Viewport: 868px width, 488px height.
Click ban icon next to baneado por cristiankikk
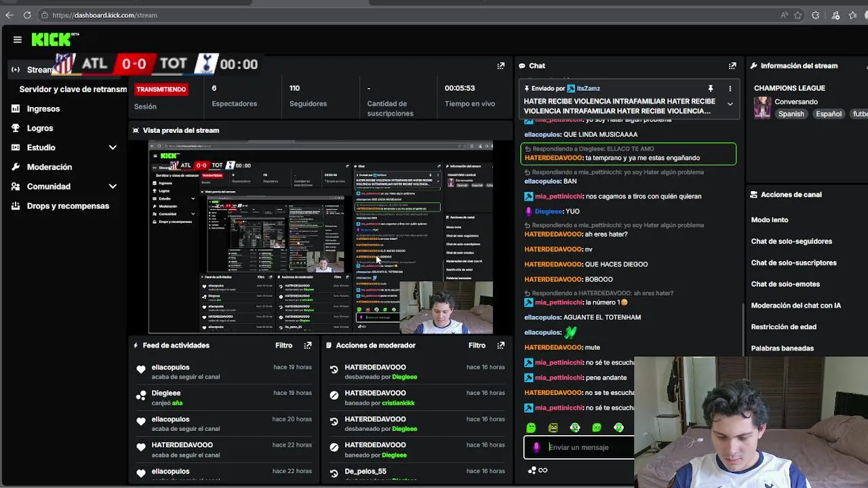pos(334,395)
